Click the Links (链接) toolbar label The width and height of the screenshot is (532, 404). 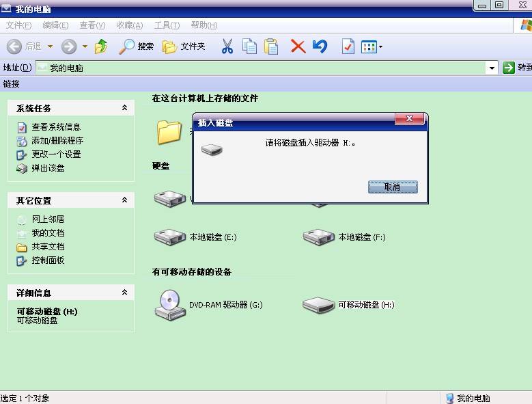11,84
